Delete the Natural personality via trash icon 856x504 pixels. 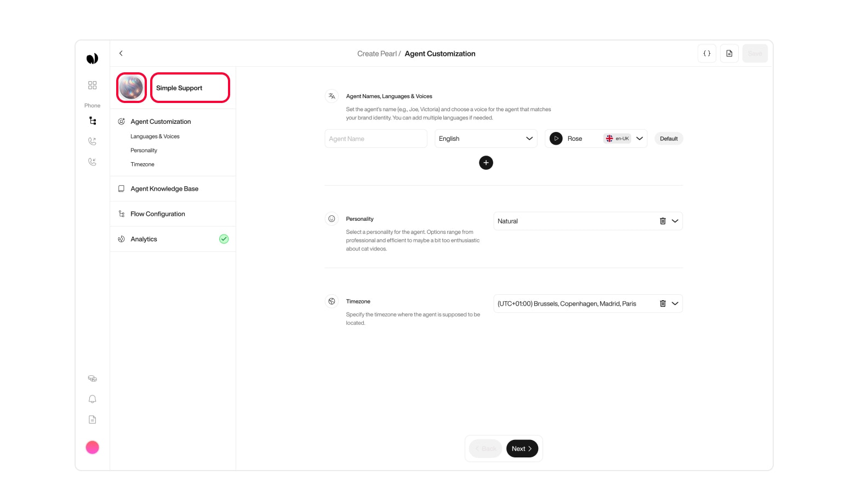663,221
